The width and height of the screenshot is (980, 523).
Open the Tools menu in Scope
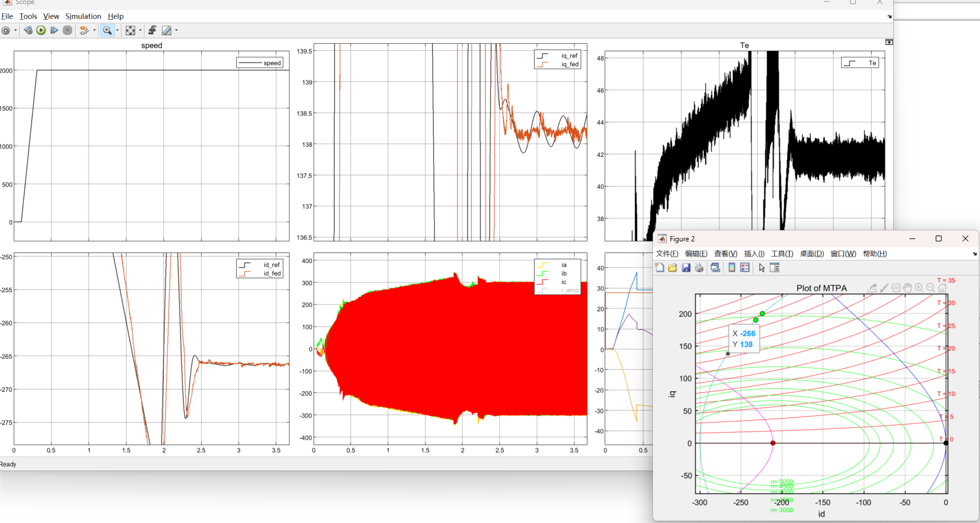pyautogui.click(x=28, y=16)
